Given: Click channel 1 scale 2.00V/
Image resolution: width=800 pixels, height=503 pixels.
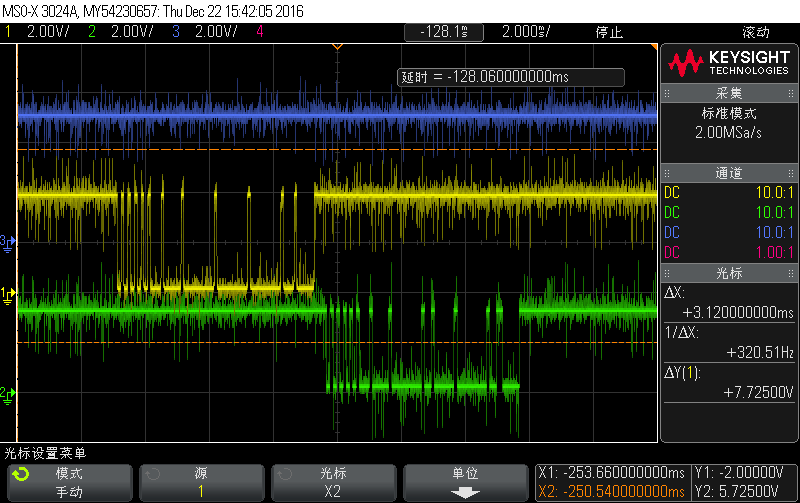Looking at the screenshot, I should click(48, 32).
